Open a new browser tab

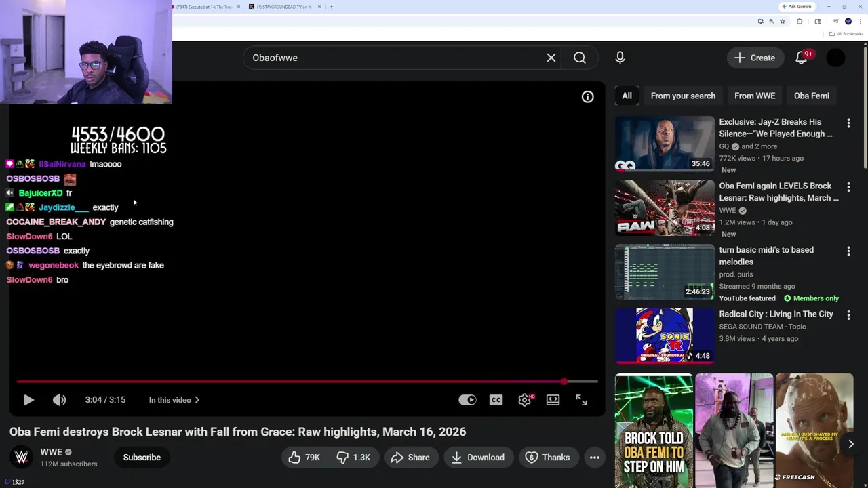[332, 7]
